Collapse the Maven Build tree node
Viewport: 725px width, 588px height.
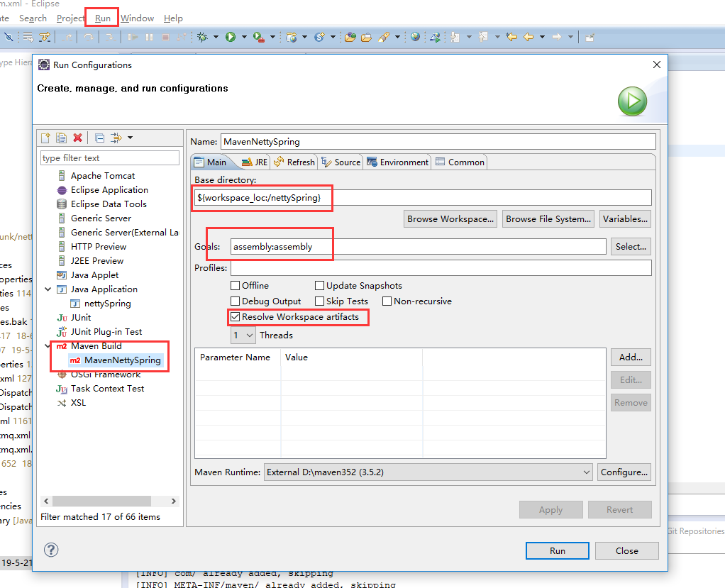pos(48,345)
